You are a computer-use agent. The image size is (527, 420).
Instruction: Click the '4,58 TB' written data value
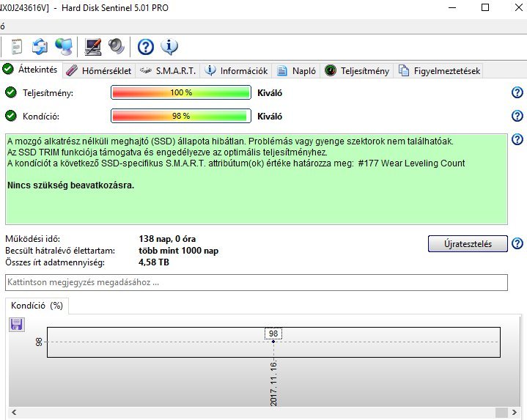(154, 262)
